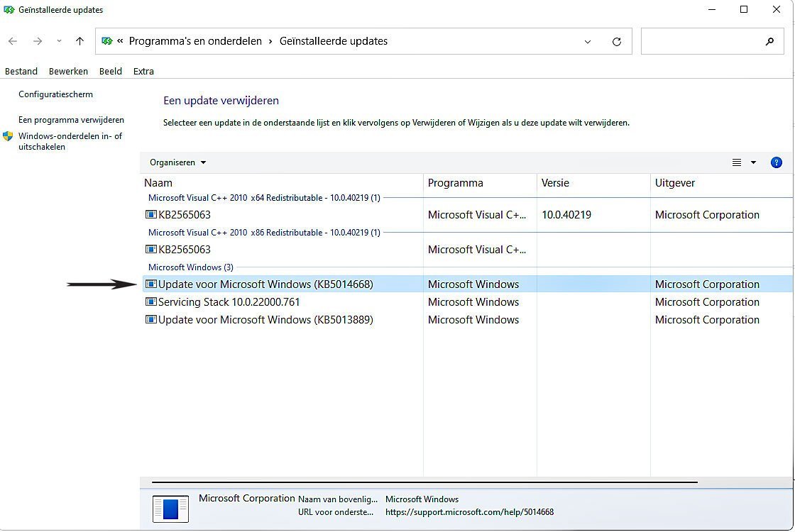This screenshot has width=795, height=532.
Task: Click Geïnstalleerde updates breadcrumb
Action: click(x=334, y=41)
